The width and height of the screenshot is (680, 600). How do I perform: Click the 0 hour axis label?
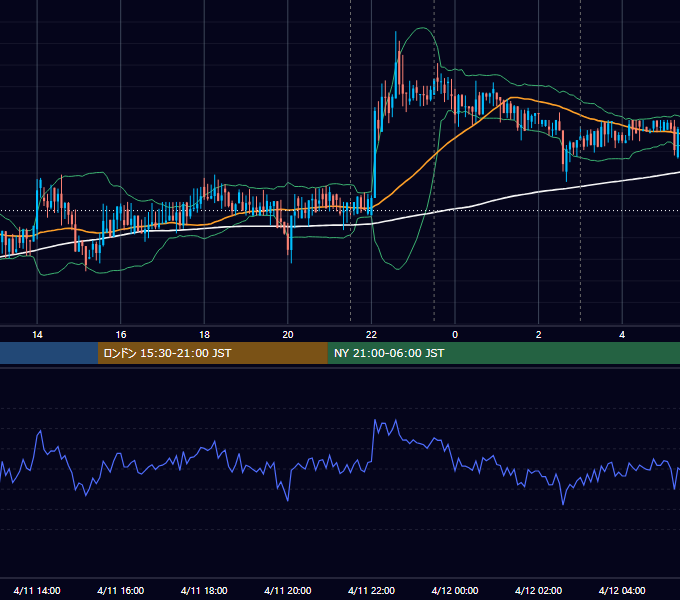click(x=455, y=335)
